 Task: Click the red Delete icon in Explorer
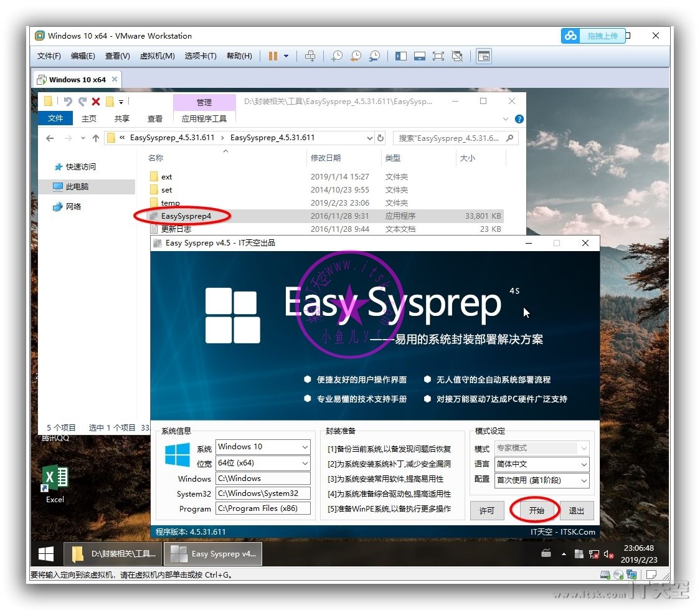95,102
